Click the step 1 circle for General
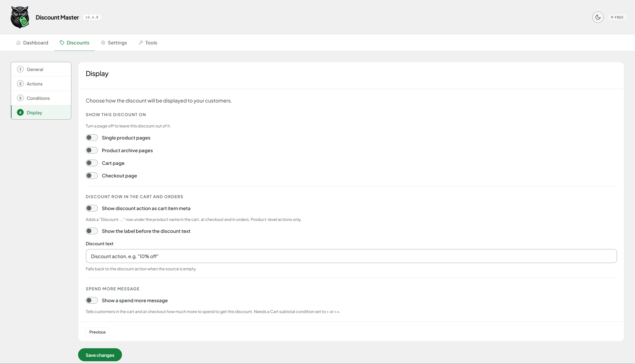Image resolution: width=635 pixels, height=364 pixels. point(20,69)
